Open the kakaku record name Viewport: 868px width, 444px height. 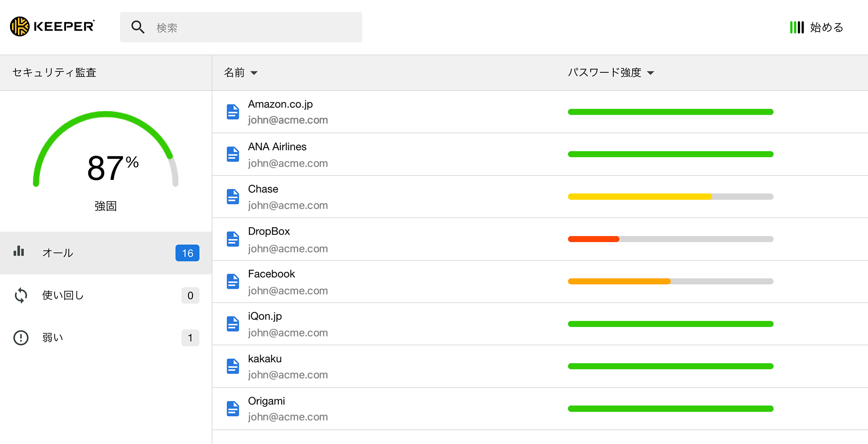click(x=265, y=359)
